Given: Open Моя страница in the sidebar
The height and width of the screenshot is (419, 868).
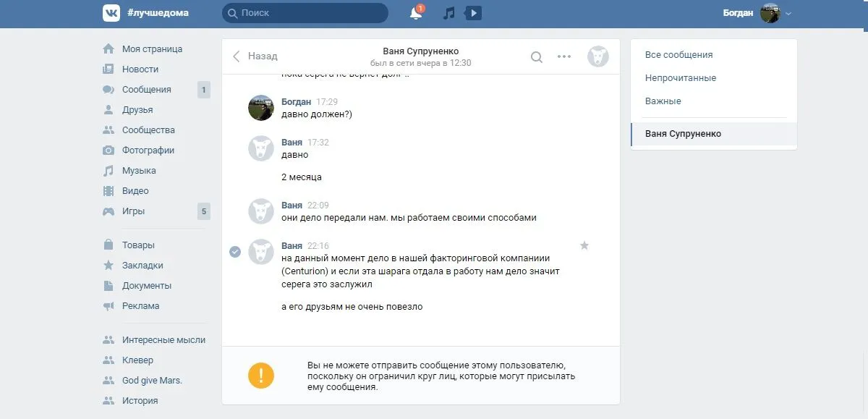Looking at the screenshot, I should click(152, 49).
